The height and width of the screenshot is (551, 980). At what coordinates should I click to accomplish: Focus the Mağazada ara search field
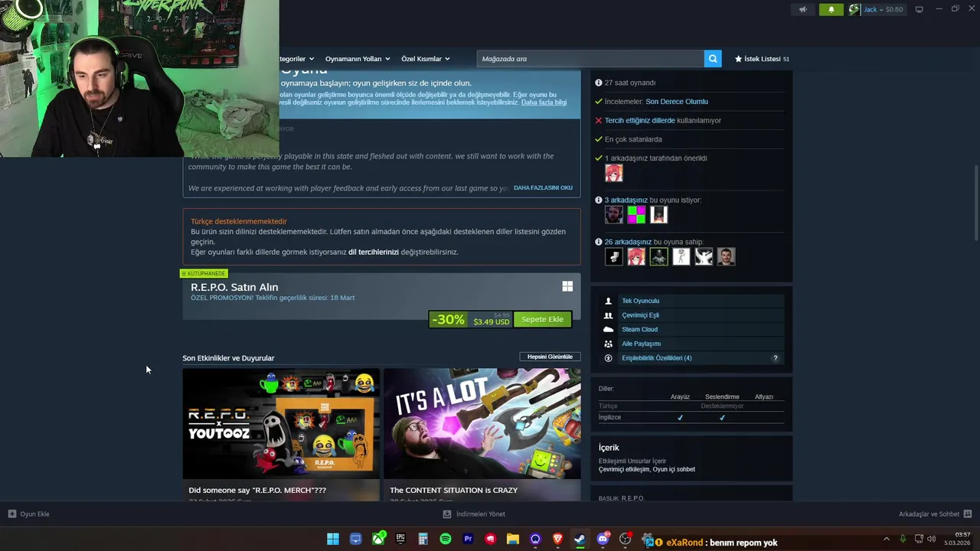[x=590, y=59]
